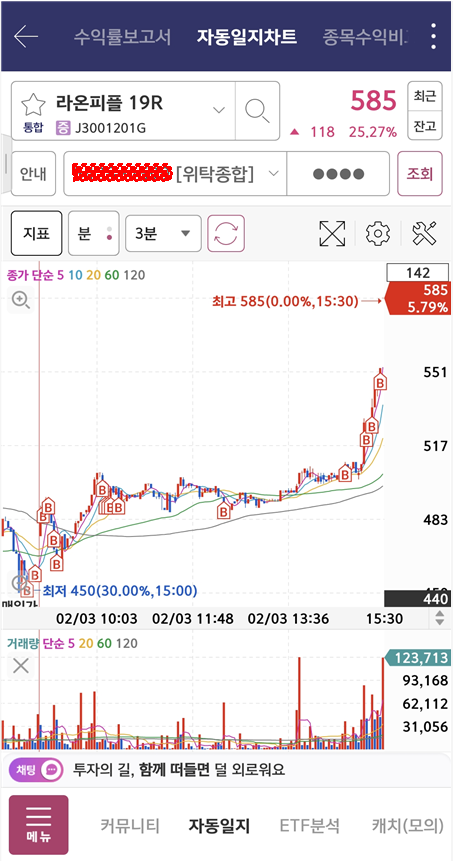
Task: Switch to 종목수익비교 tab
Action: [366, 37]
